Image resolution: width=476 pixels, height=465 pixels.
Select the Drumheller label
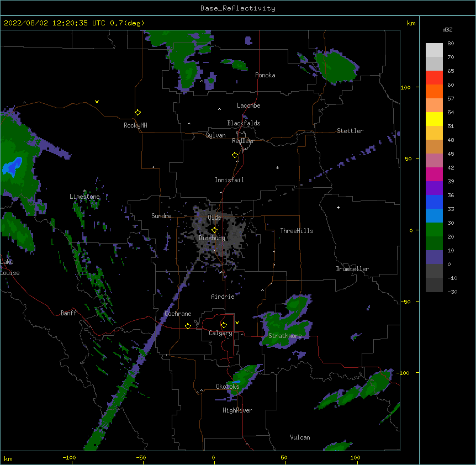click(x=352, y=269)
